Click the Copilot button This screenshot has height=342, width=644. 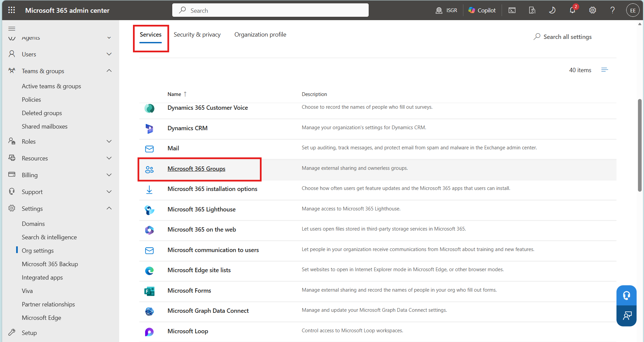pos(482,10)
